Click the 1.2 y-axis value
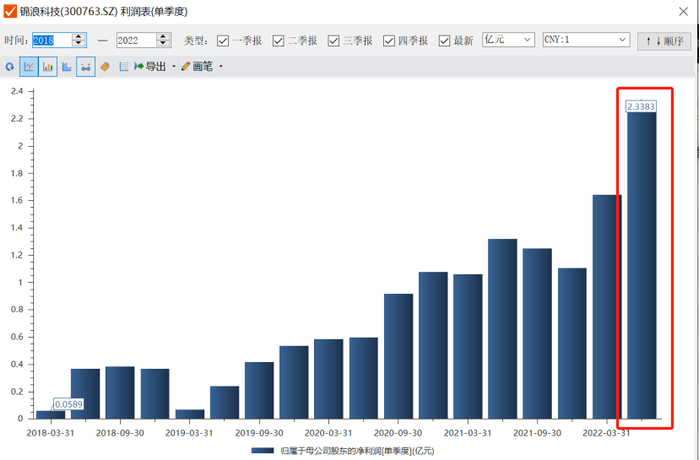 click(17, 255)
